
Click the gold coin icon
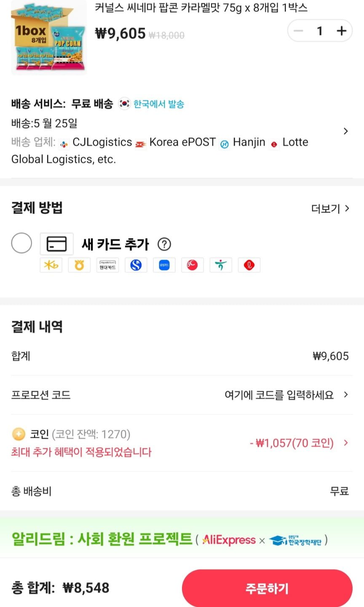pyautogui.click(x=19, y=434)
